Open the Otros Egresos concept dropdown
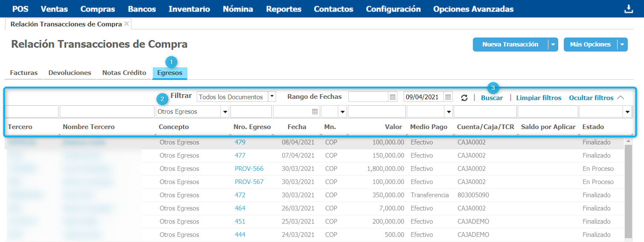Image resolution: width=644 pixels, height=242 pixels. coord(225,112)
